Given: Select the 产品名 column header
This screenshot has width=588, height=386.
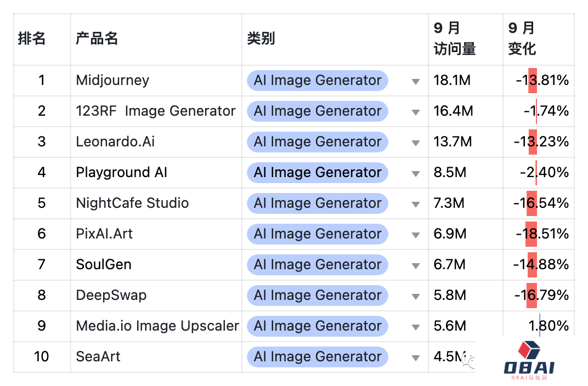Looking at the screenshot, I should click(x=156, y=39).
